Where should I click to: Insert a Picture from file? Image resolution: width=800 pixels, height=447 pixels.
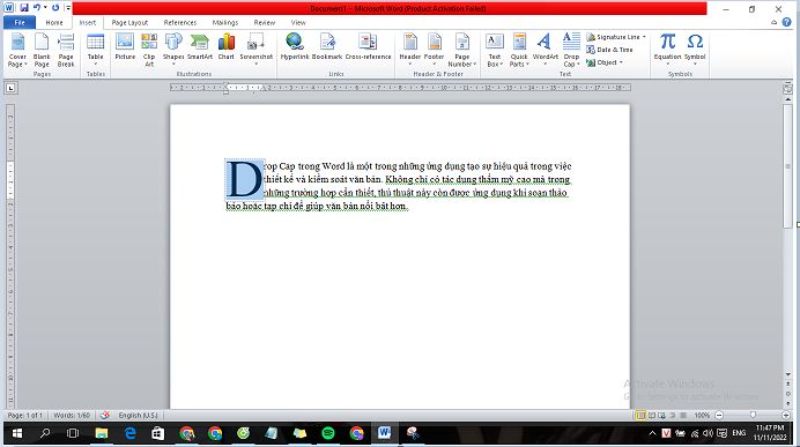[x=125, y=47]
